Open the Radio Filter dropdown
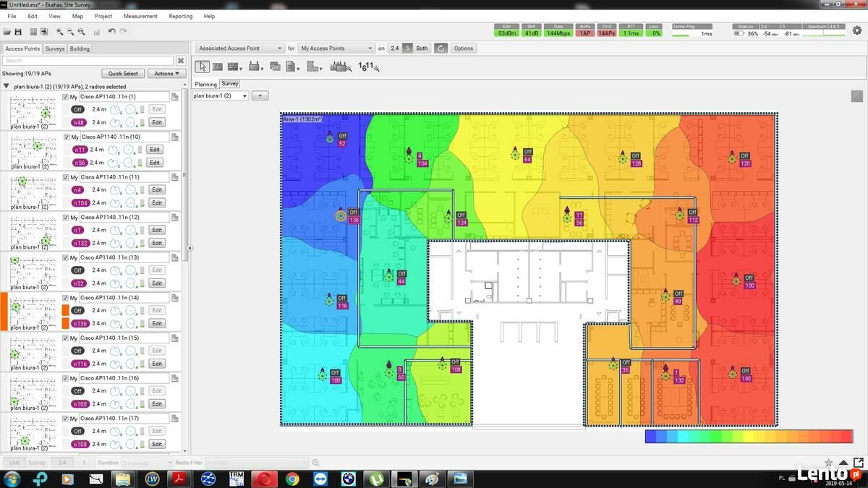The height and width of the screenshot is (488, 868). 258,463
